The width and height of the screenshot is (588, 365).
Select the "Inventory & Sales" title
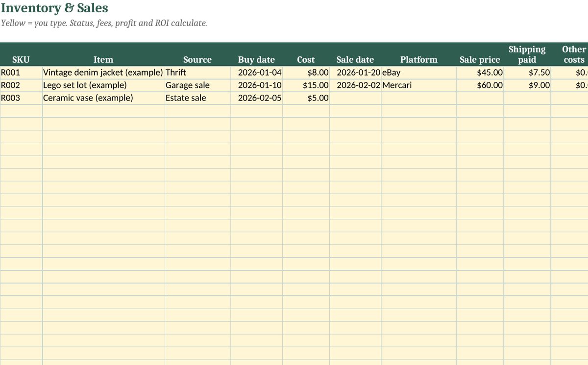54,8
